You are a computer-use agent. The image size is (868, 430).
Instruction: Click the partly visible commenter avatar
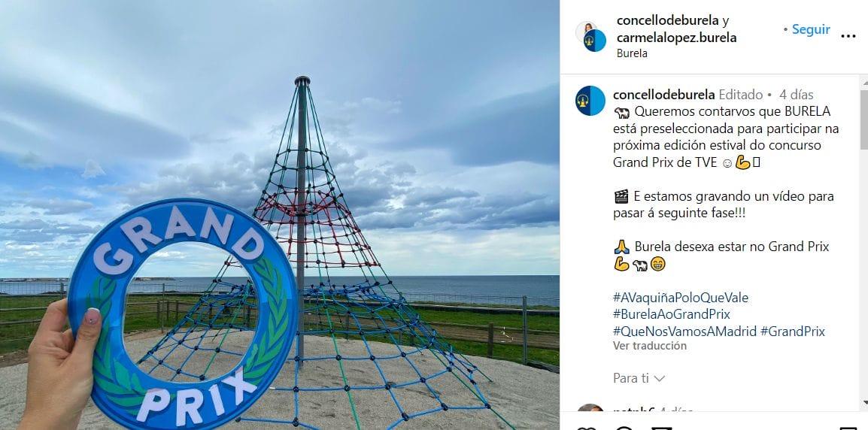590,408
